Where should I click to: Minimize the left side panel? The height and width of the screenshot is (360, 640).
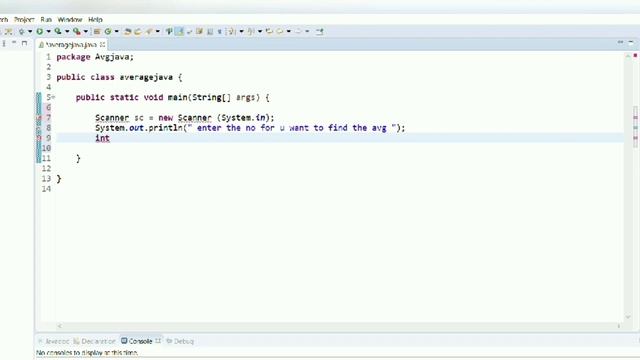tap(14, 43)
